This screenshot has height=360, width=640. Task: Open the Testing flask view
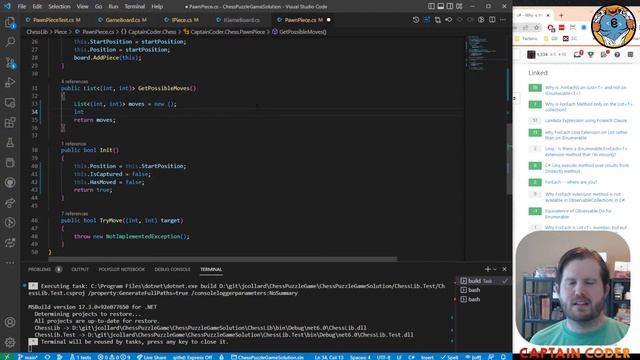coord(10,142)
